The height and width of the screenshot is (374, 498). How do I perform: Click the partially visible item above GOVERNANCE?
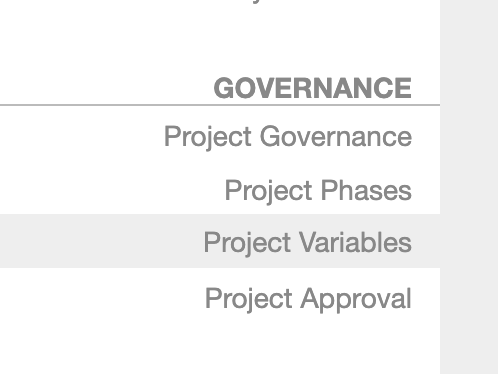tap(256, 2)
